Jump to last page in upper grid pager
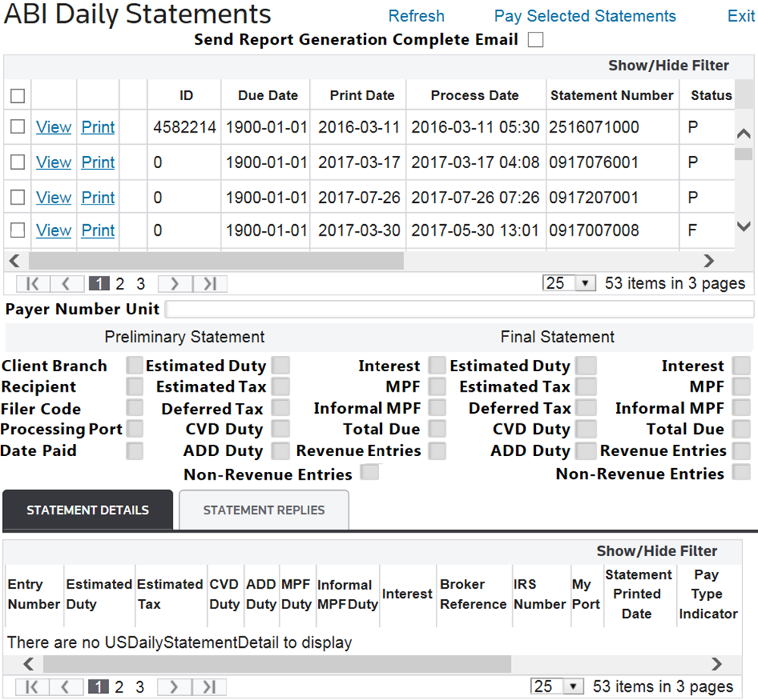Image resolution: width=758 pixels, height=700 pixels. click(x=210, y=284)
